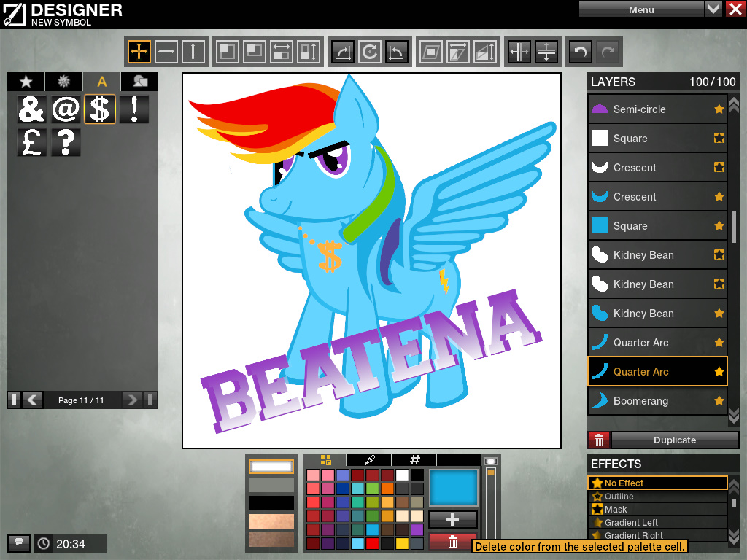The height and width of the screenshot is (560, 747).
Task: Open the star favorites symbol tab
Action: pos(26,82)
